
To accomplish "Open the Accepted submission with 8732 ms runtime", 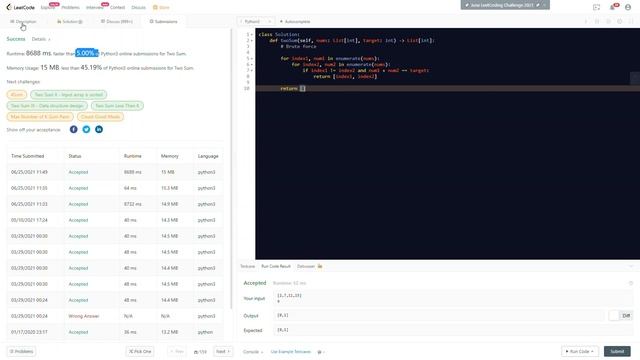I will [78, 204].
